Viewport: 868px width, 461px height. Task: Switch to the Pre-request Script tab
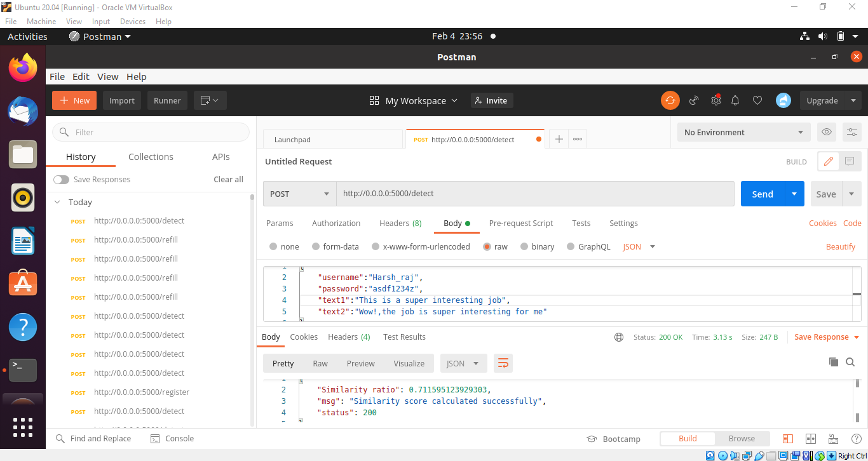pyautogui.click(x=520, y=223)
